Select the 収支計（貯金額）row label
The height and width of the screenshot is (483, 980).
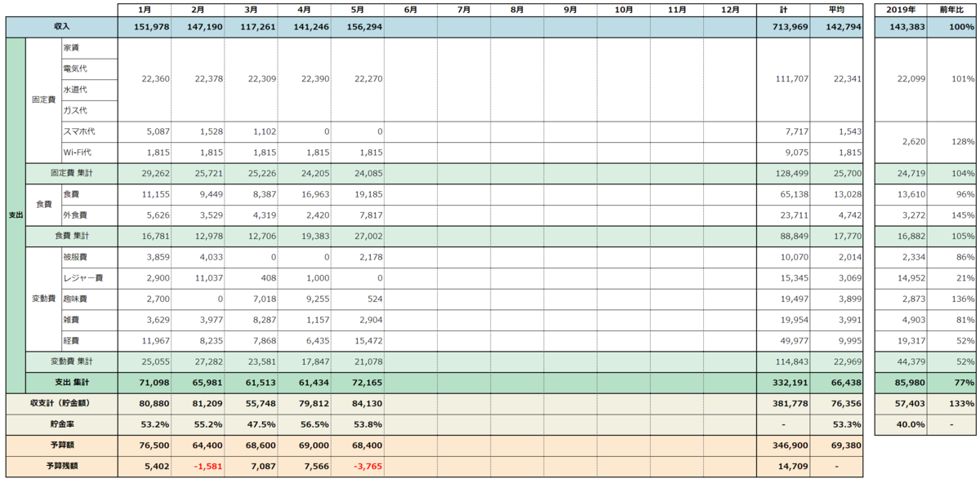click(61, 404)
